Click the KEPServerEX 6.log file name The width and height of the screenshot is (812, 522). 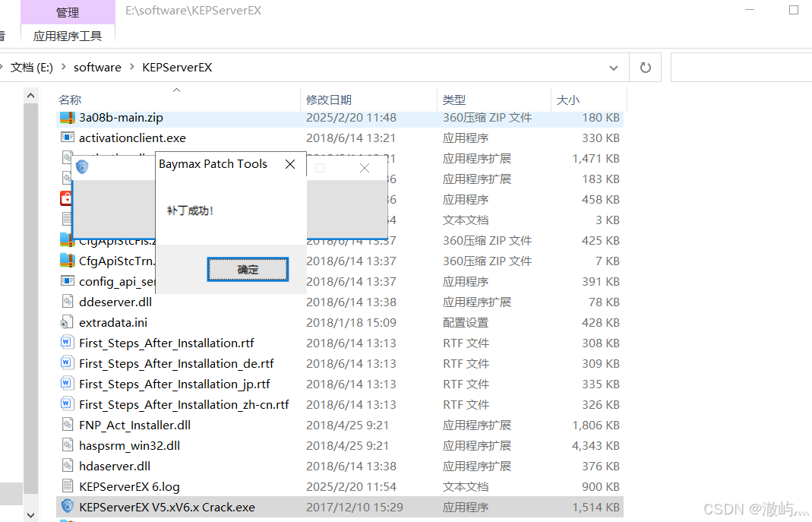coord(129,487)
